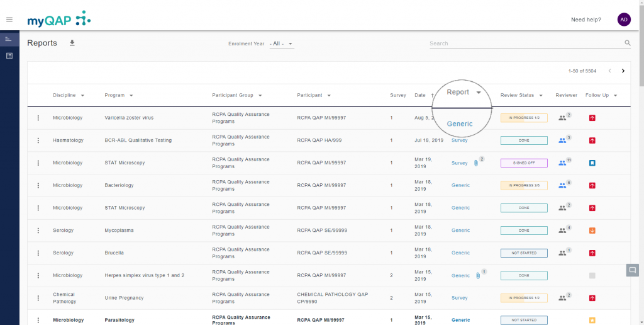
Task: Click the reviewers icon on Varicella zoster row
Action: [562, 118]
